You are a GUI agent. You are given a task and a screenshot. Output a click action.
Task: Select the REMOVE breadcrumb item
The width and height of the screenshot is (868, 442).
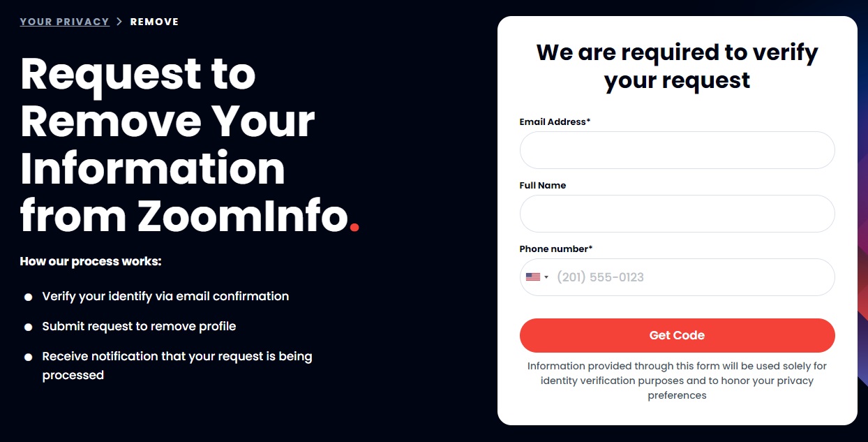[154, 21]
